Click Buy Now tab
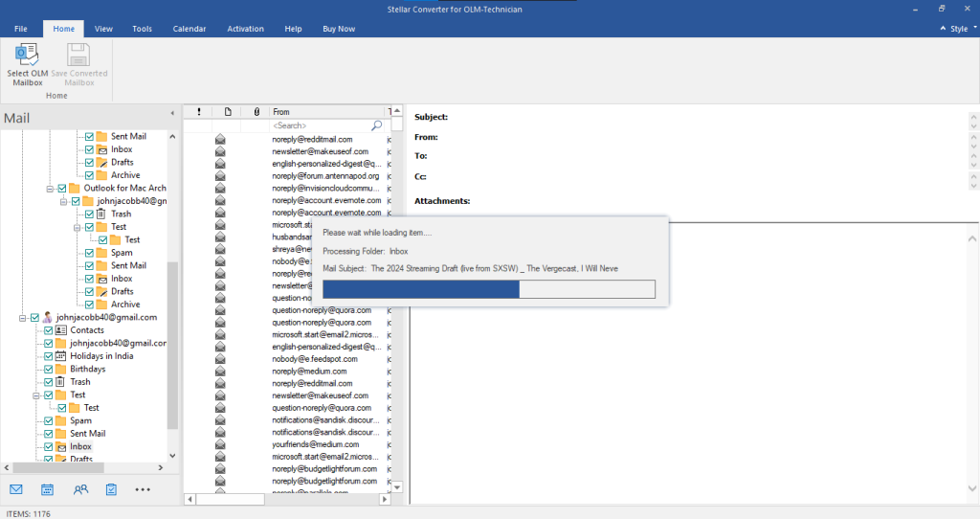 pyautogui.click(x=339, y=29)
